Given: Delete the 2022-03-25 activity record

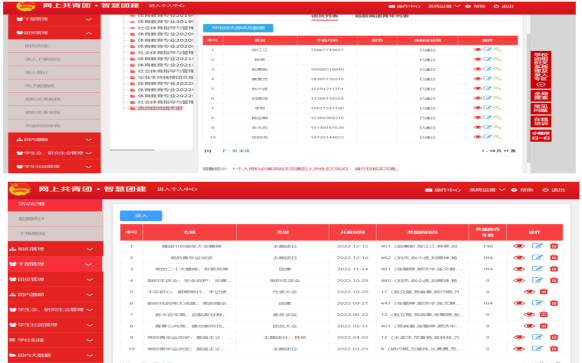Looking at the screenshot, I should tap(554, 349).
